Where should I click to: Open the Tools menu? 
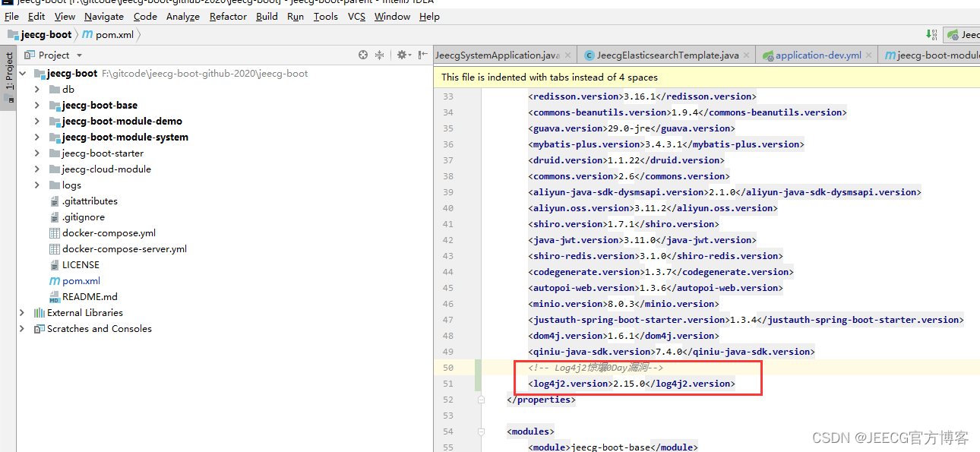coord(326,16)
